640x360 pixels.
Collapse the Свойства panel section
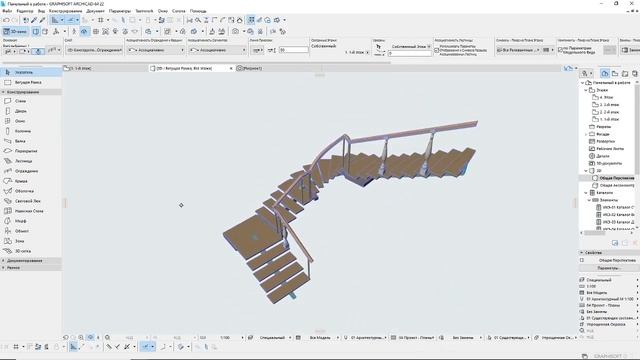tap(582, 253)
